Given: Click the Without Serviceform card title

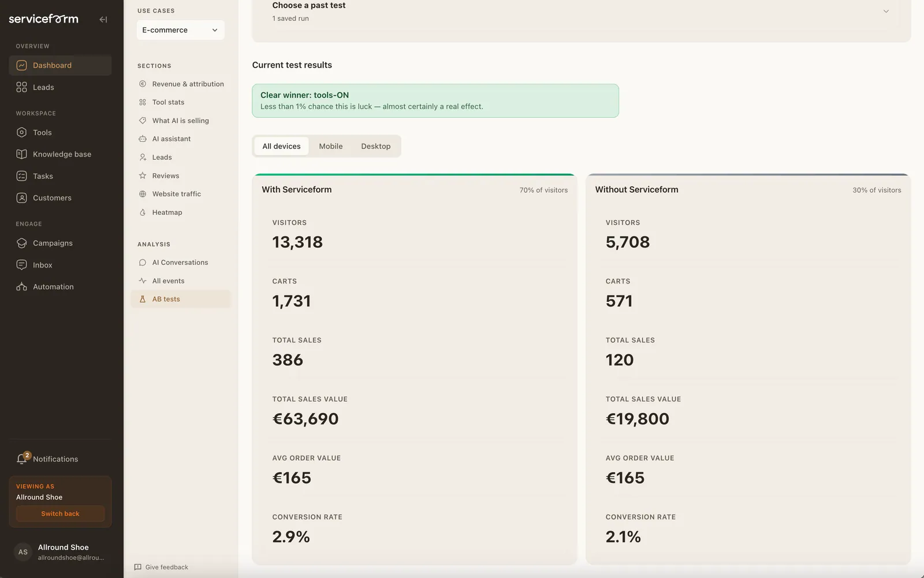Looking at the screenshot, I should pyautogui.click(x=637, y=189).
